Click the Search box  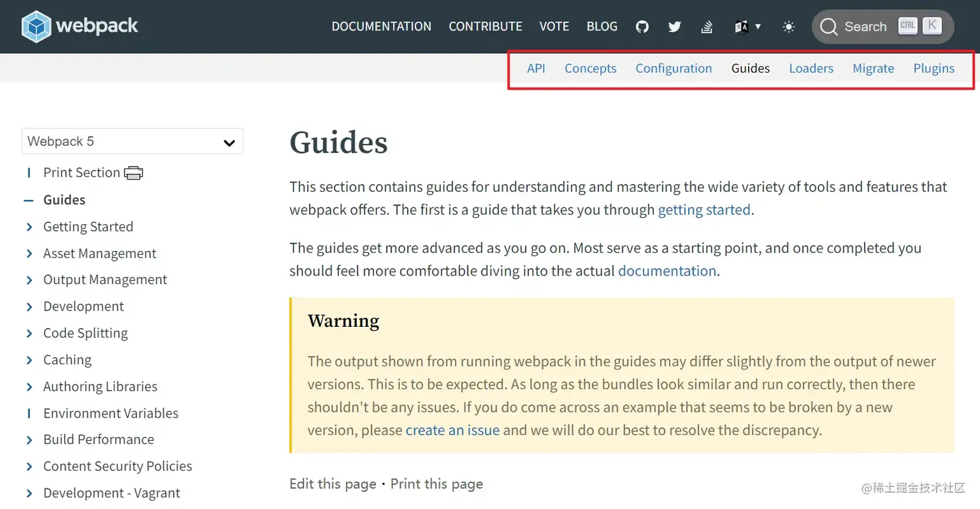tap(883, 27)
